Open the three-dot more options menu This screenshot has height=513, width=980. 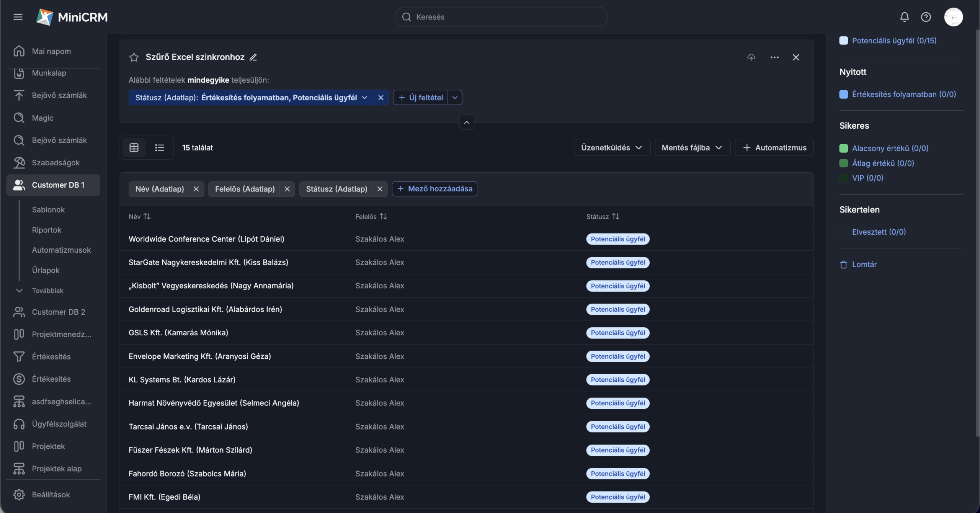tap(774, 57)
